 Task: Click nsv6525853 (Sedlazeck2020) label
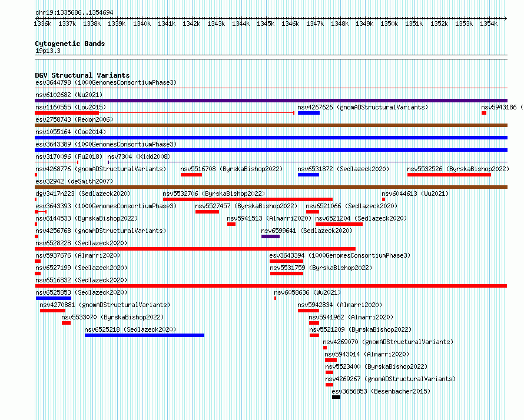pos(81,292)
